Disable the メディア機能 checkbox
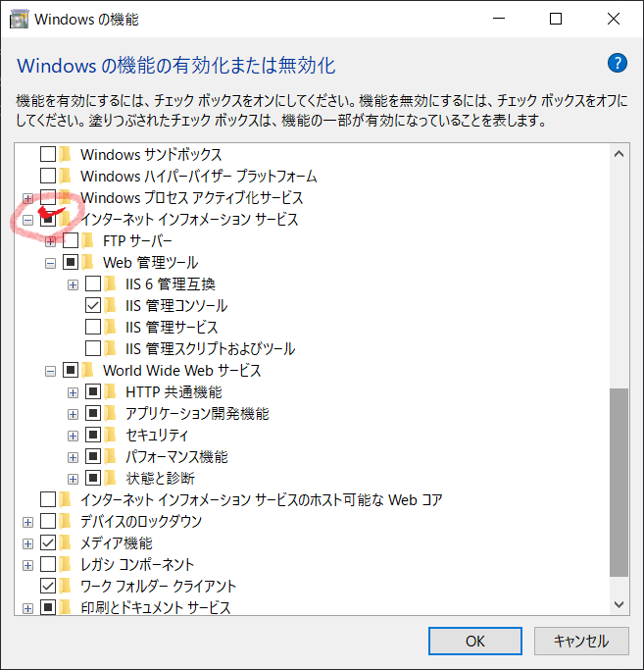This screenshot has height=670, width=644. point(48,542)
